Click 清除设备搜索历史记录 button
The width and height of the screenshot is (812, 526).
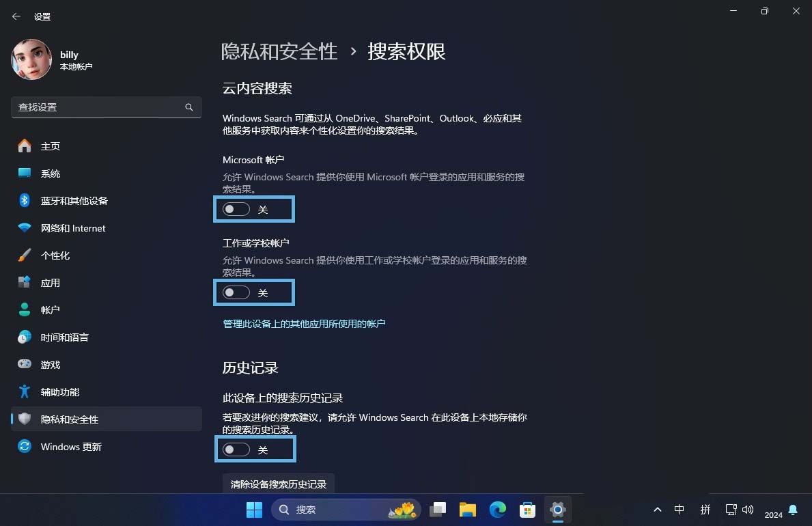278,484
